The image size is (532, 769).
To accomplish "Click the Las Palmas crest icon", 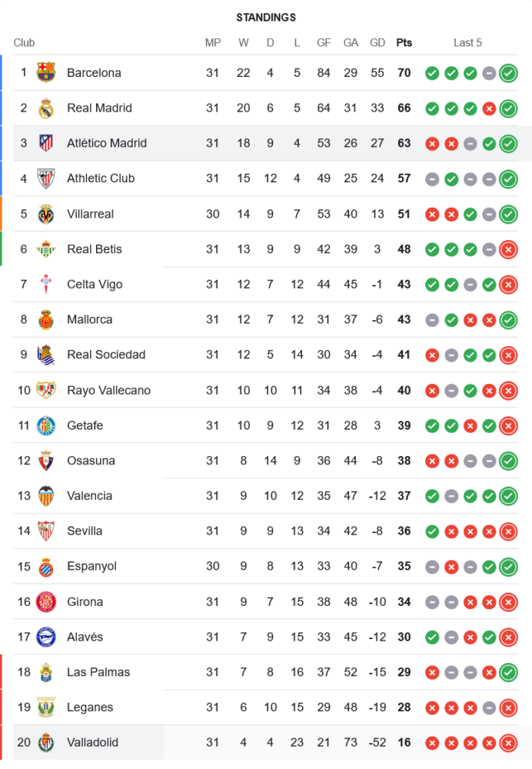I will (46, 672).
